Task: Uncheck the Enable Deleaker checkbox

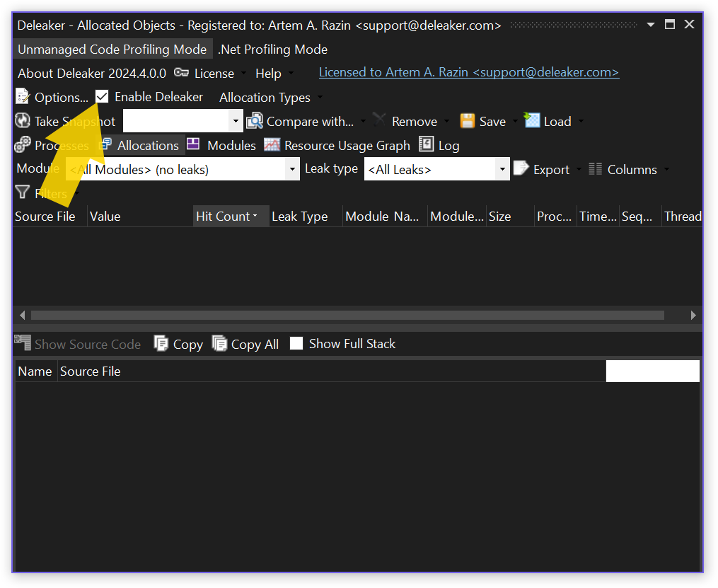Action: click(x=103, y=97)
